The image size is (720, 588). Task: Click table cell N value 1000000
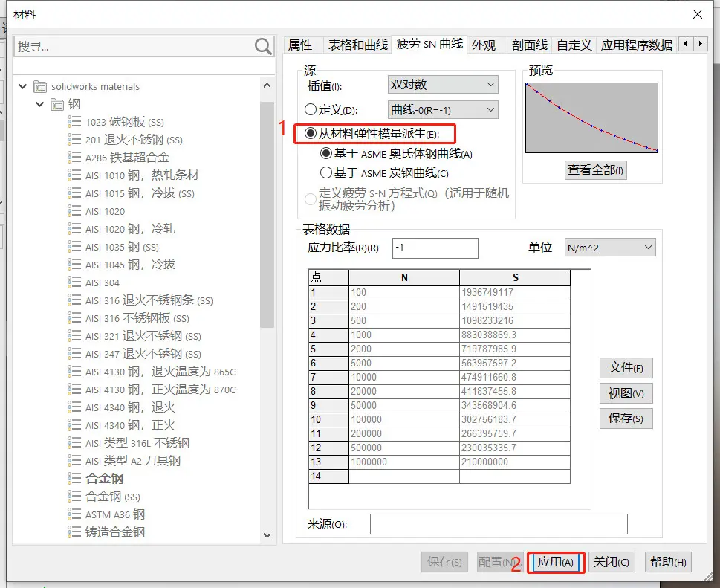point(404,462)
